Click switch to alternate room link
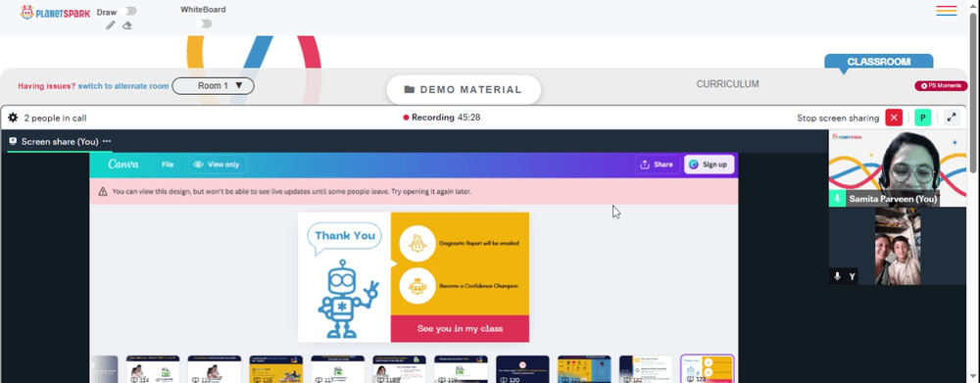This screenshot has width=980, height=383. tap(123, 86)
